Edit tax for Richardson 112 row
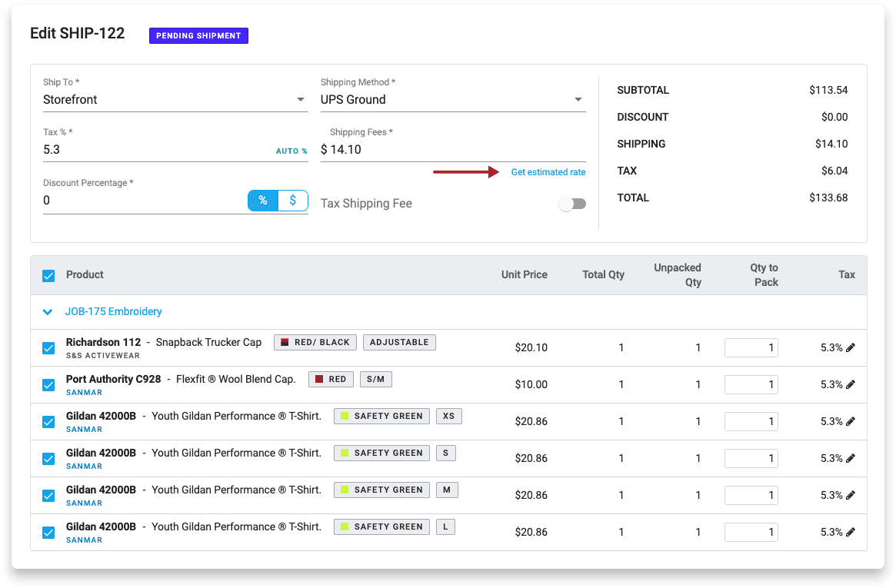This screenshot has width=896, height=588. (x=851, y=347)
